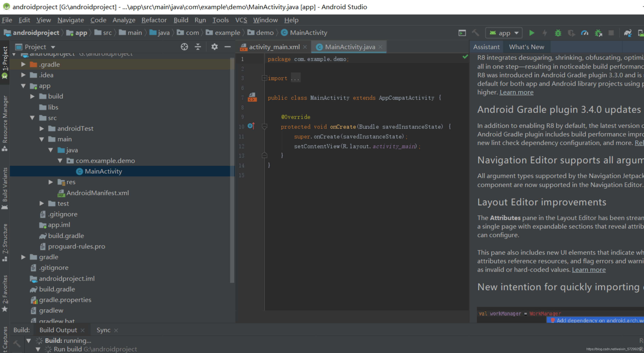Switch to the activity_main.xml editor tab
Viewport: 644px width, 353px height.
click(273, 47)
